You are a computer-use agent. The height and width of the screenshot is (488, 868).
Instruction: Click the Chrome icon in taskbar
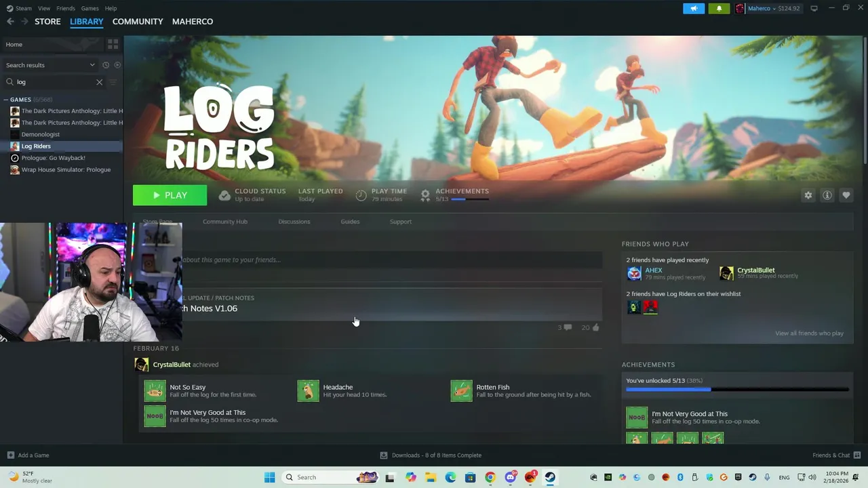tap(490, 477)
